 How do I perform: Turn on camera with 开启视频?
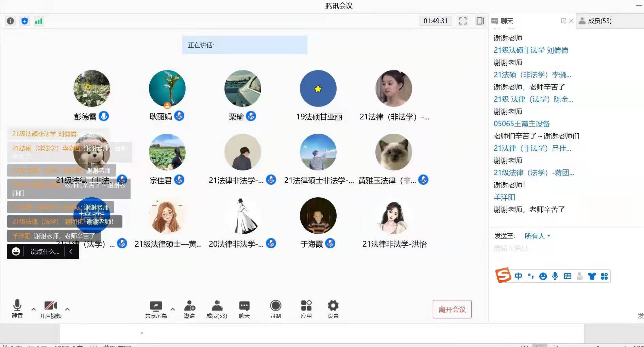click(50, 309)
